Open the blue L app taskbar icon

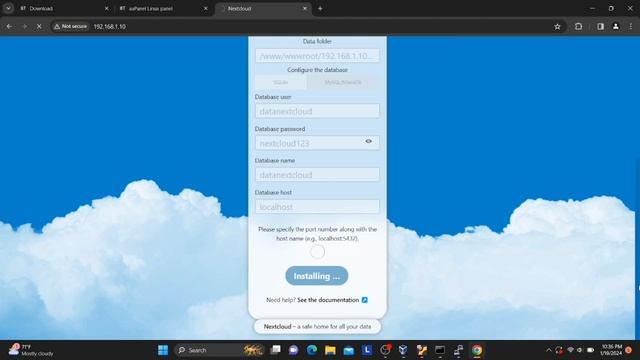pyautogui.click(x=367, y=350)
